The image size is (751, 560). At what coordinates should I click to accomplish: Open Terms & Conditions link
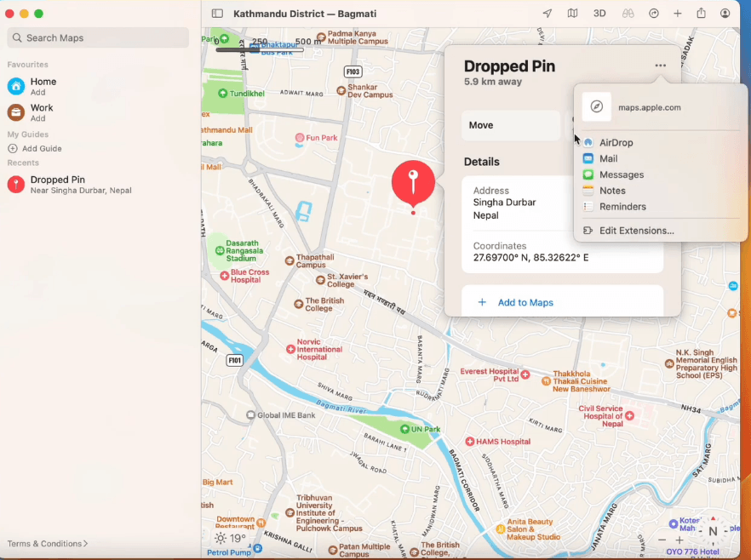[x=48, y=543]
